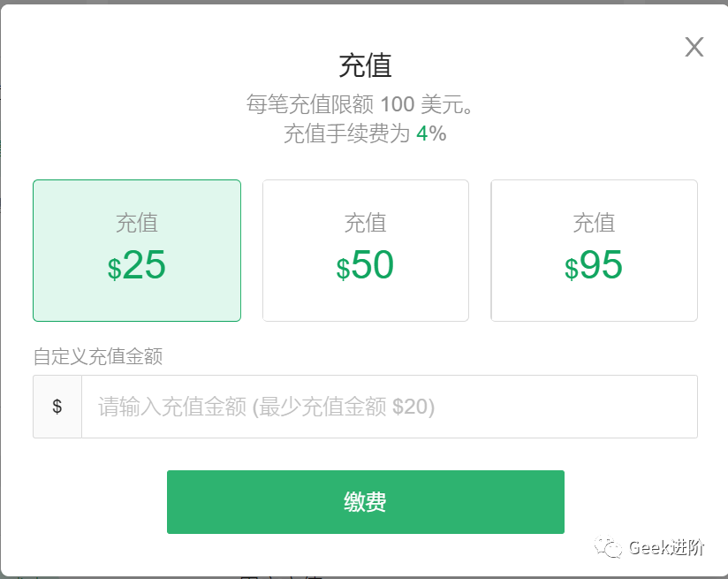Pick the $95 recharge option
The width and height of the screenshot is (728, 579).
click(x=594, y=250)
